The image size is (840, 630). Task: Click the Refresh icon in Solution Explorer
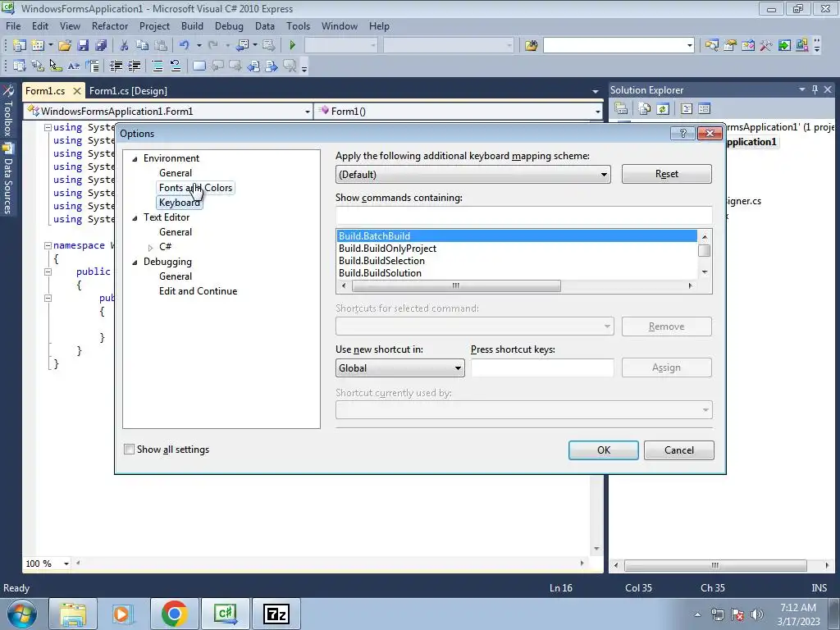663,109
